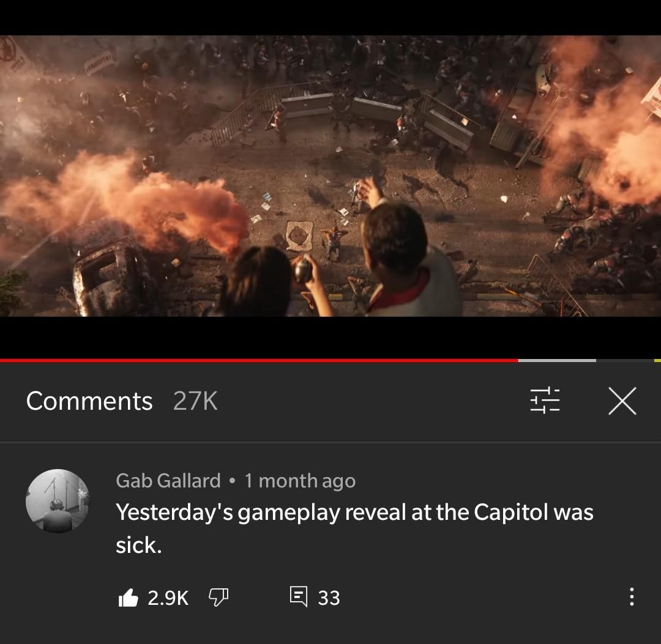Select the "1 month ago" timestamp
This screenshot has width=661, height=644.
[300, 481]
